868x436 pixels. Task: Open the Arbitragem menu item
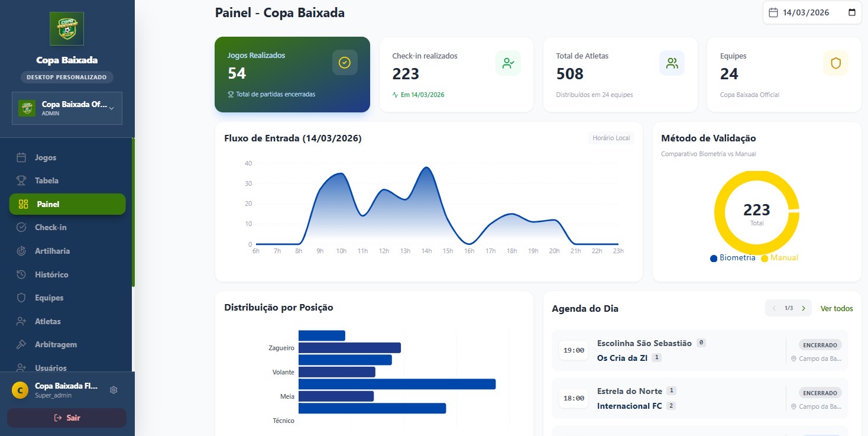click(67, 344)
